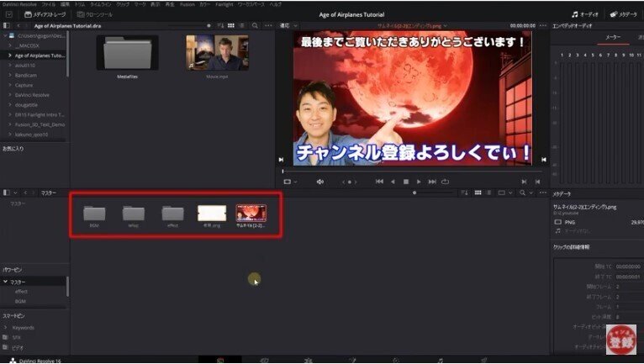Open search in media storage browser

[x=255, y=25]
